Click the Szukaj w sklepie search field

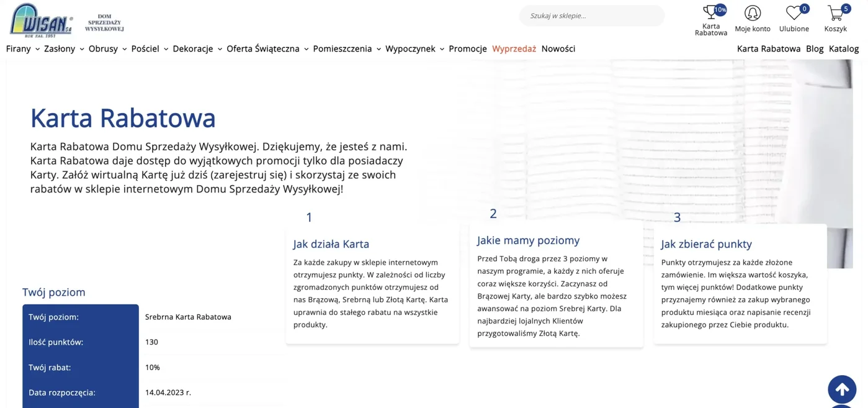pos(592,16)
